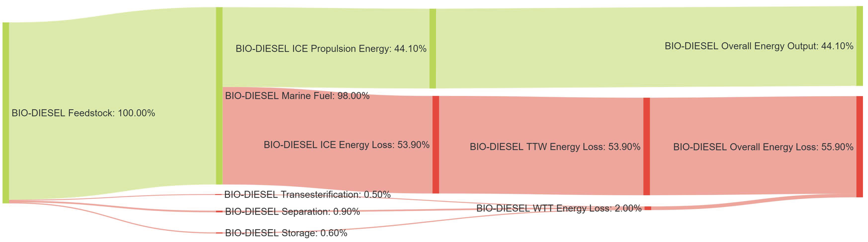Select the "BIO-DIESEL Marine Fuel: 98.00%" label
Image resolution: width=868 pixels, height=242 pixels.
pos(297,96)
